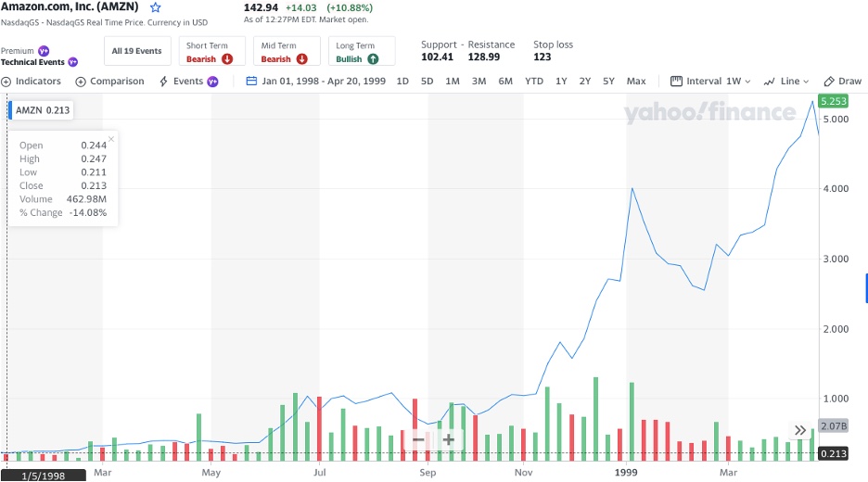Click the Technical Events Y+ badge
This screenshot has width=868, height=482.
click(x=72, y=62)
